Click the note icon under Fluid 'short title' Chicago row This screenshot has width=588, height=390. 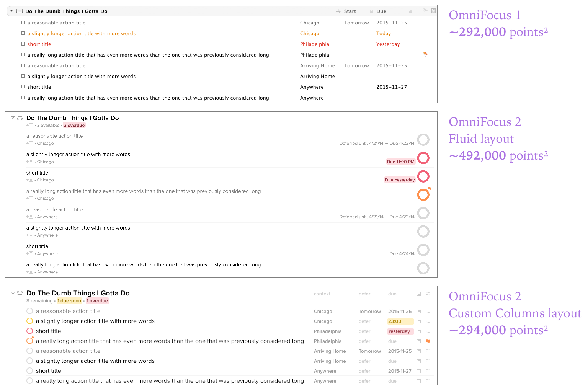point(30,180)
